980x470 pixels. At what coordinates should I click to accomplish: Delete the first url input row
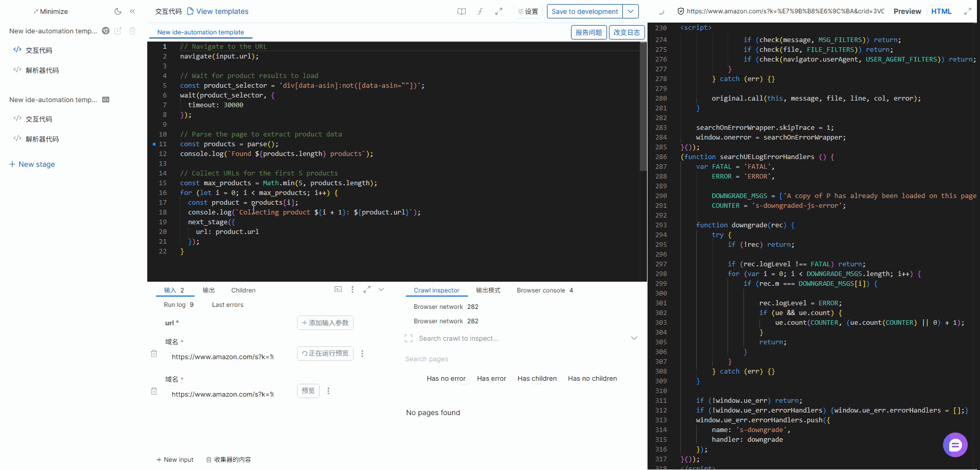[154, 354]
